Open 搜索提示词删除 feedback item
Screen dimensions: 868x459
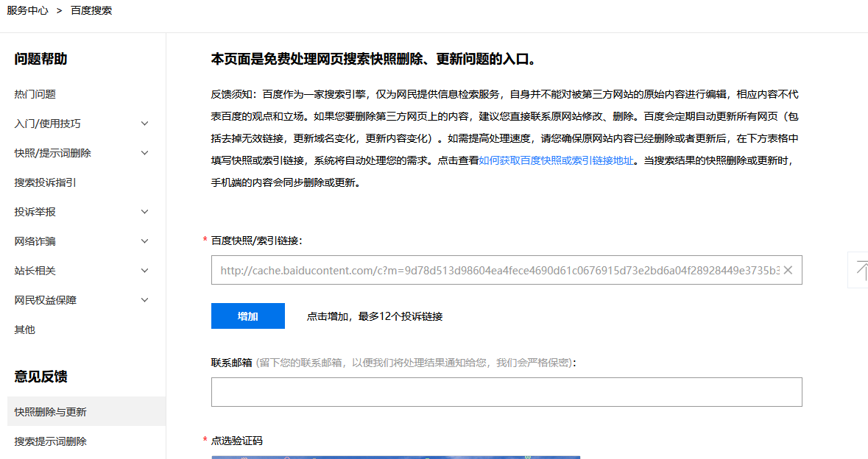click(x=51, y=441)
